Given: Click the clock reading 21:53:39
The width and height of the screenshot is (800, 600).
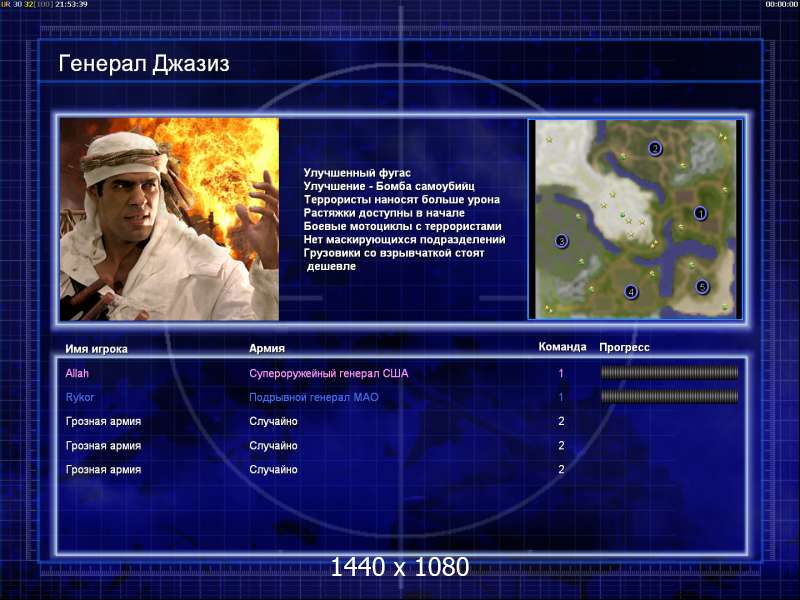Looking at the screenshot, I should [71, 4].
